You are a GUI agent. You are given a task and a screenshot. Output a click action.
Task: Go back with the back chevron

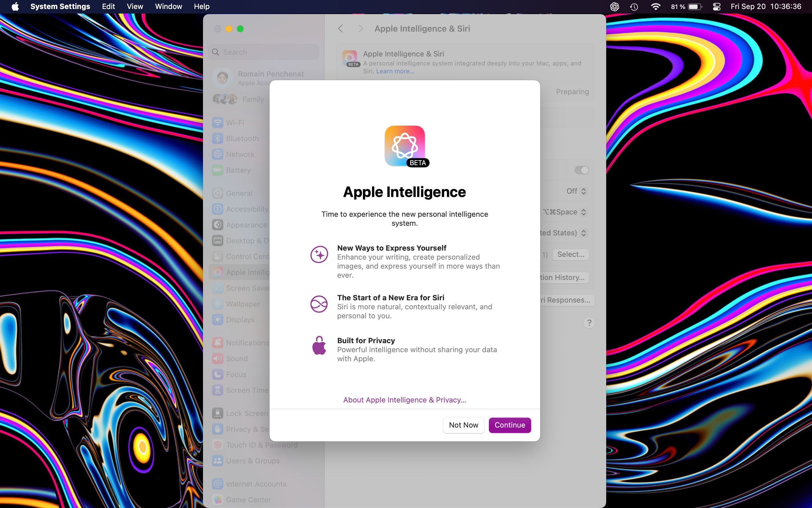[x=340, y=29]
